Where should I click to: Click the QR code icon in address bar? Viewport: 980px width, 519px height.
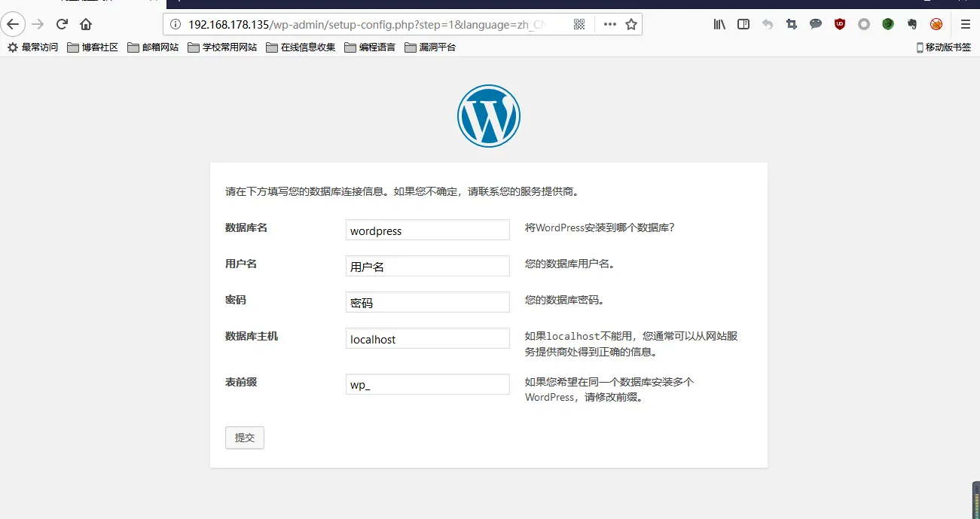(x=579, y=24)
